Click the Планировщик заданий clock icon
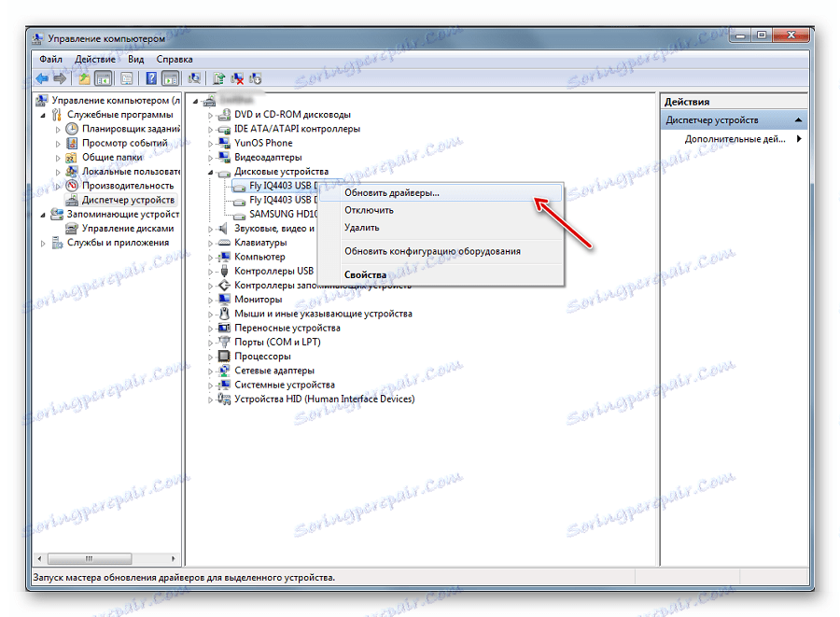The image size is (840, 617). pos(72,129)
